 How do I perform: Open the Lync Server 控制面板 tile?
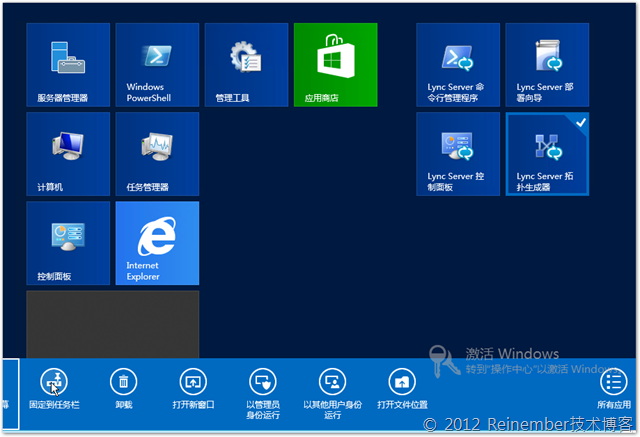point(458,154)
